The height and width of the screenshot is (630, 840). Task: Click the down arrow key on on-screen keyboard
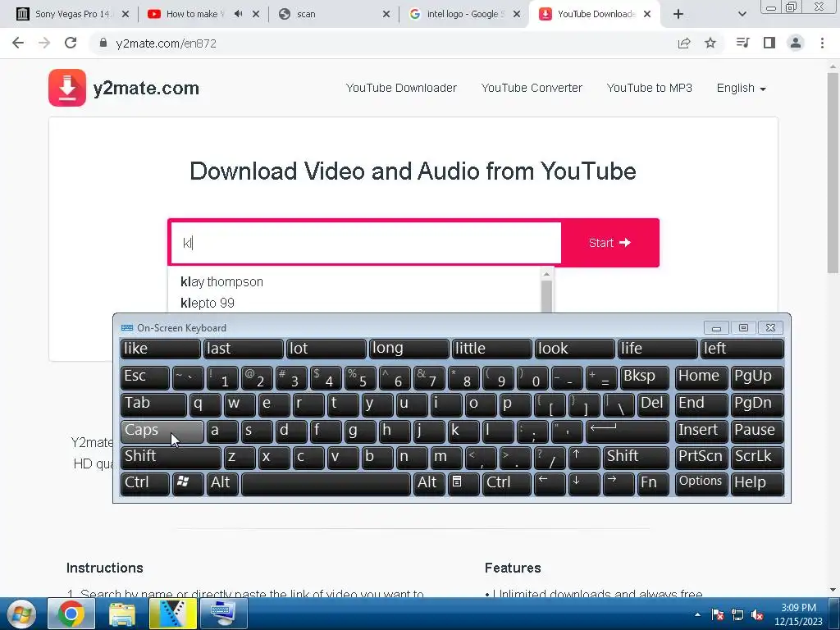(x=583, y=482)
